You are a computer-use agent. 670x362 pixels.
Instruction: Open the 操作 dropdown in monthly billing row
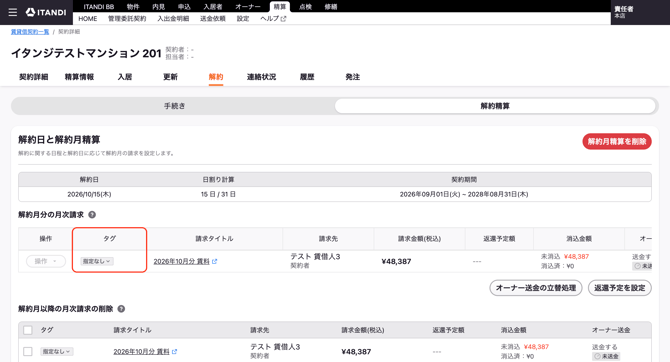pyautogui.click(x=46, y=261)
